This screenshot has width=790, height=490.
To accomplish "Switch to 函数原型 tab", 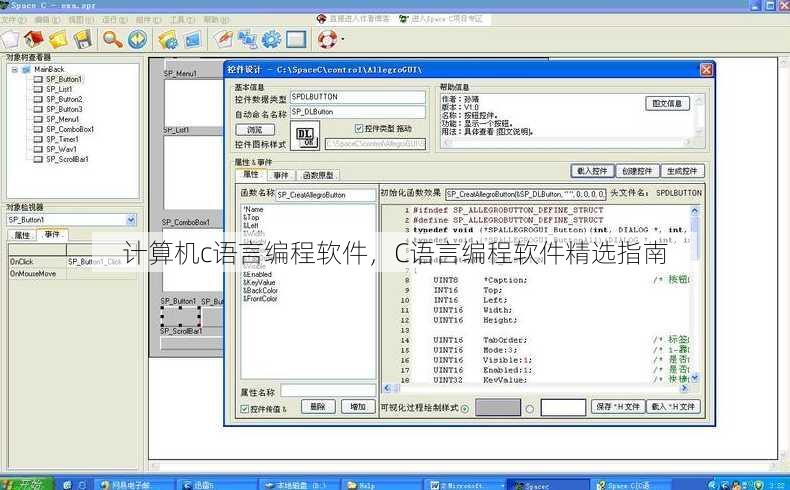I will click(x=318, y=175).
